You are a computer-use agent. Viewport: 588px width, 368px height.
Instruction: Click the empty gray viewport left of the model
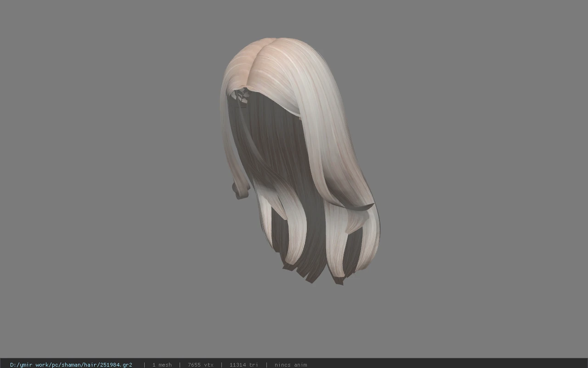point(110,175)
